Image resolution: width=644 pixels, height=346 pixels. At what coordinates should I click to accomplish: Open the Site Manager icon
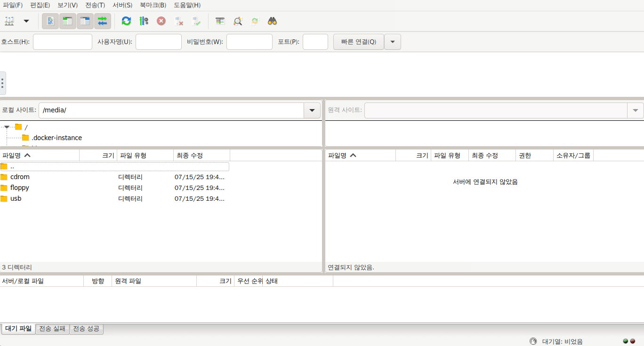point(9,21)
